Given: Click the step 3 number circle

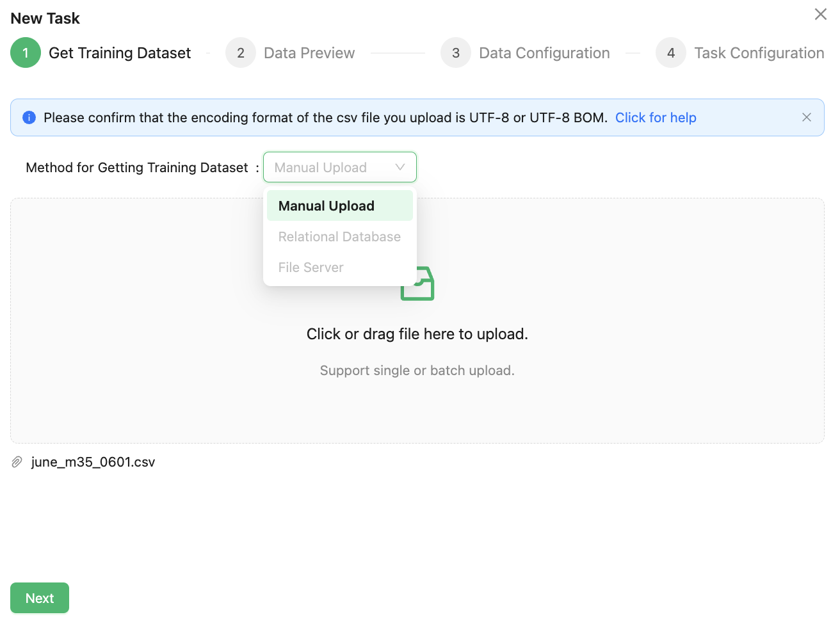Looking at the screenshot, I should click(456, 53).
